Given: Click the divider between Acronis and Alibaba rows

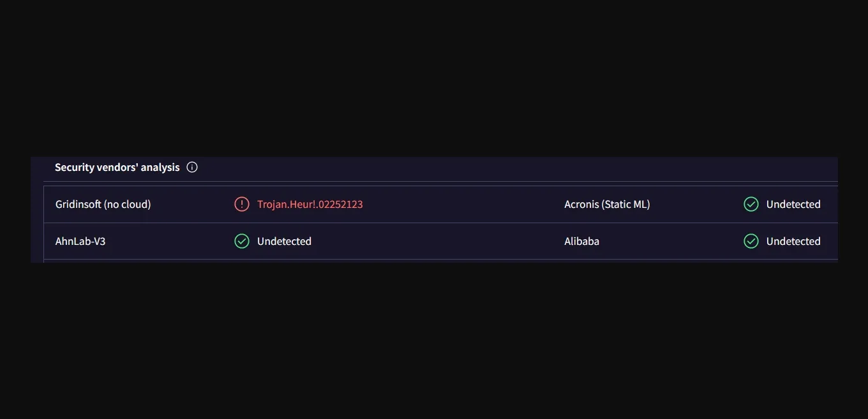Looking at the screenshot, I should 638,223.
